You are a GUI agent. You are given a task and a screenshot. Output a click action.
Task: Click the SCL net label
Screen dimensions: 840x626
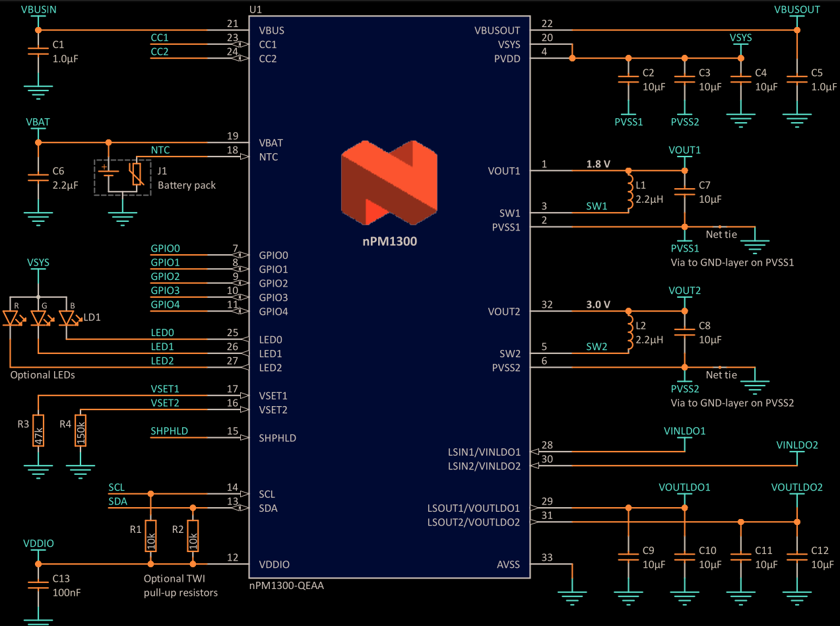(x=116, y=487)
